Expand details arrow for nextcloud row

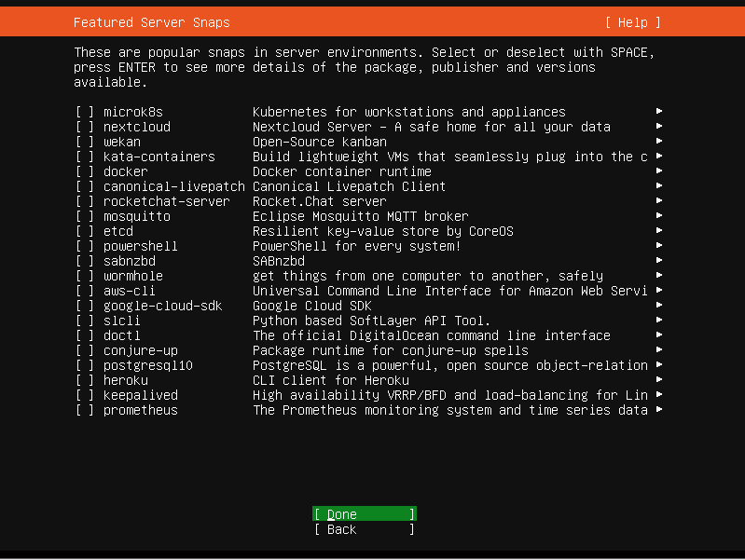coord(659,126)
